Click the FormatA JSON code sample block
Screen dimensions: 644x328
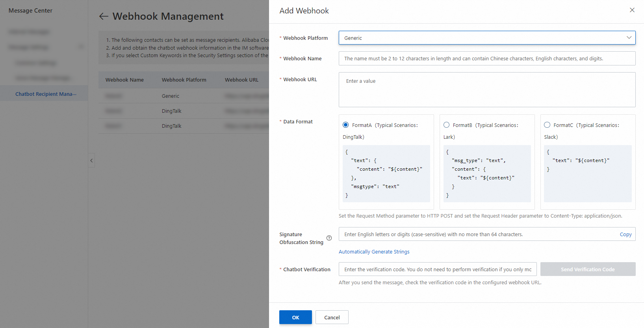(386, 173)
